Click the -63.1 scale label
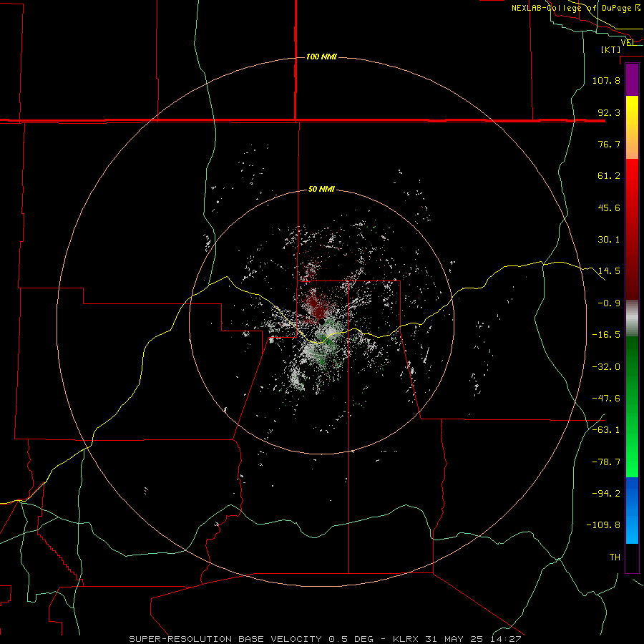This screenshot has height=644, width=644. click(x=606, y=430)
